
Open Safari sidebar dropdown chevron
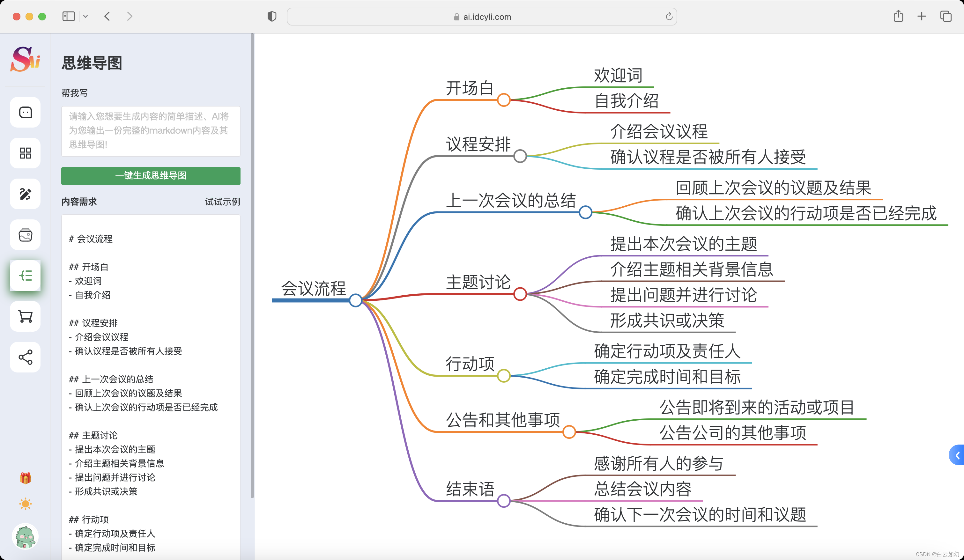(x=86, y=17)
